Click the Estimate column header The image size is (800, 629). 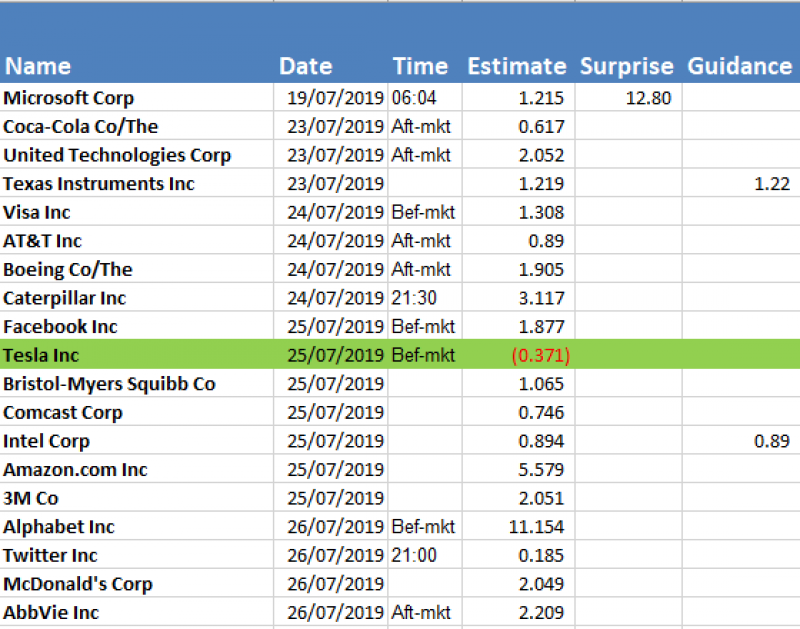click(x=517, y=66)
